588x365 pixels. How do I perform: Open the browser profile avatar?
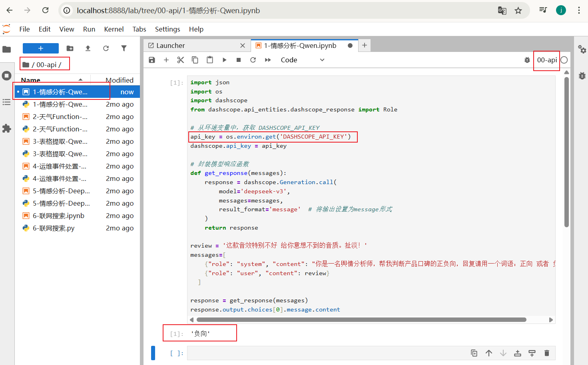tap(561, 10)
